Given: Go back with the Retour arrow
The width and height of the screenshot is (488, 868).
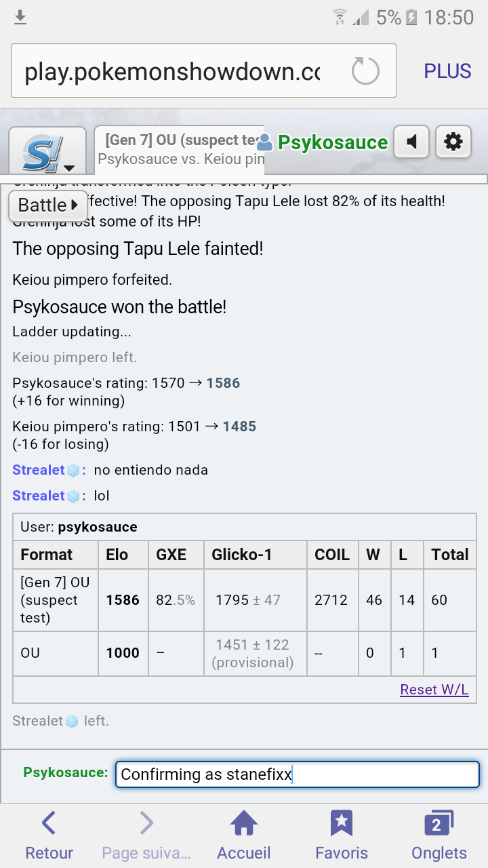Looking at the screenshot, I should coord(49,836).
